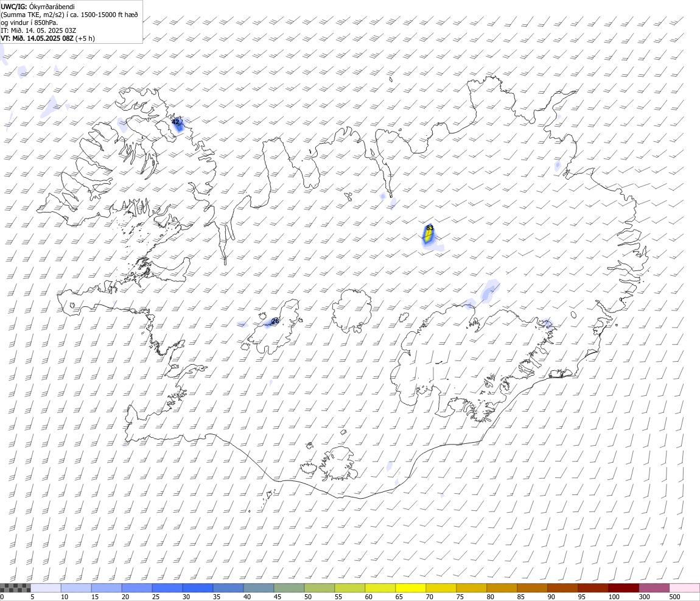Click the '(+5 h)' forecast offset text
The width and height of the screenshot is (700, 601).
[x=85, y=38]
